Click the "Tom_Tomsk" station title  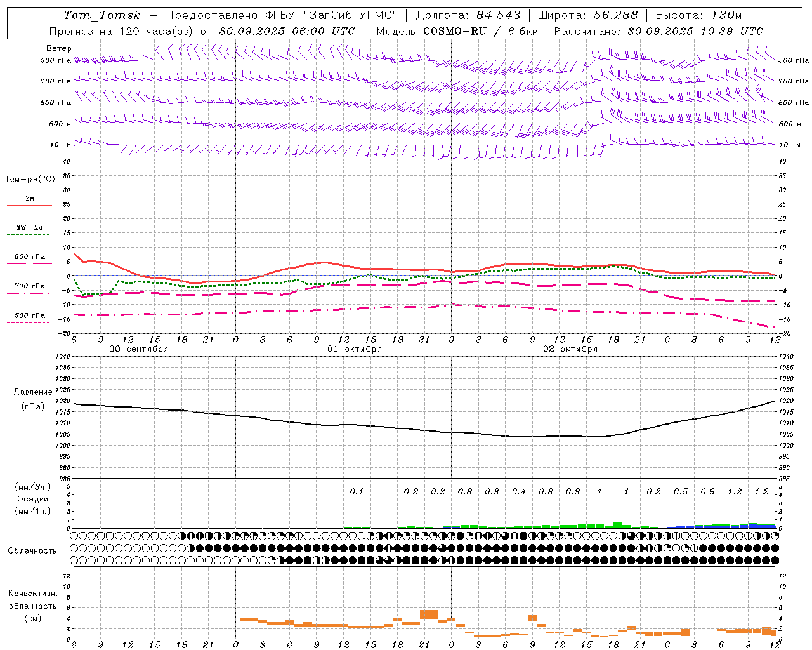[x=102, y=15]
